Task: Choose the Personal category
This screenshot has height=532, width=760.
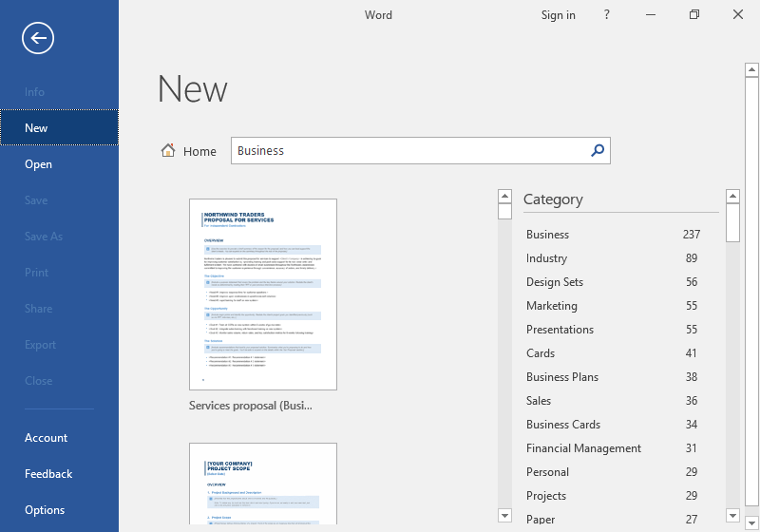Action: pos(614,471)
